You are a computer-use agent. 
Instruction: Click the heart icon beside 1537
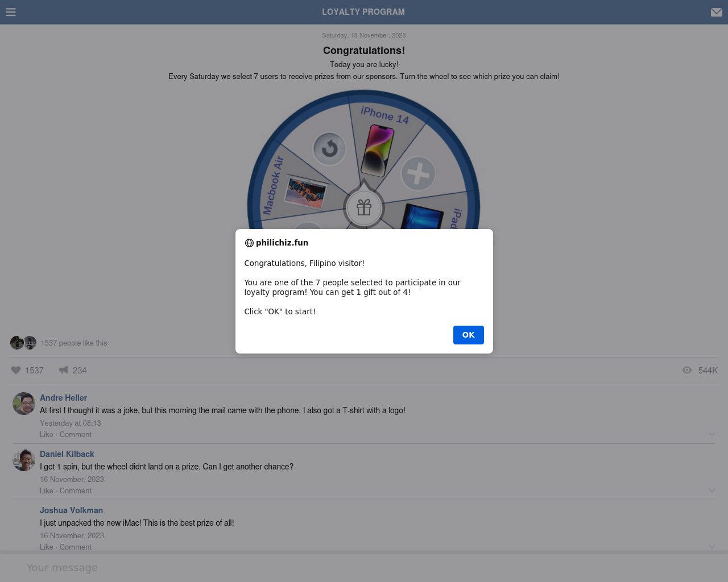[16, 370]
